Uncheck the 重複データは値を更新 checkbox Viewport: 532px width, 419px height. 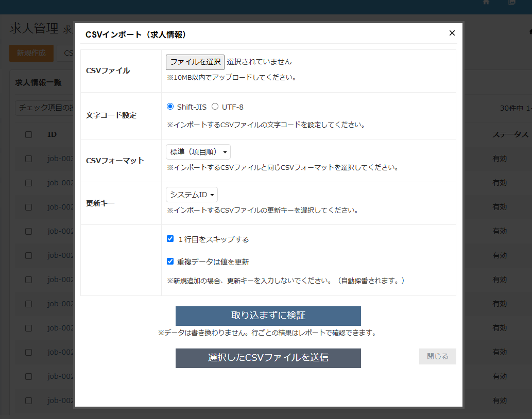click(x=170, y=261)
